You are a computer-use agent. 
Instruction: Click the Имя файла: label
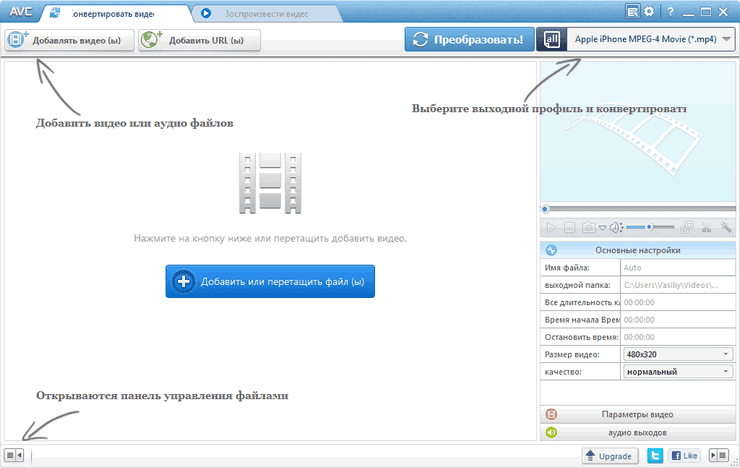567,267
